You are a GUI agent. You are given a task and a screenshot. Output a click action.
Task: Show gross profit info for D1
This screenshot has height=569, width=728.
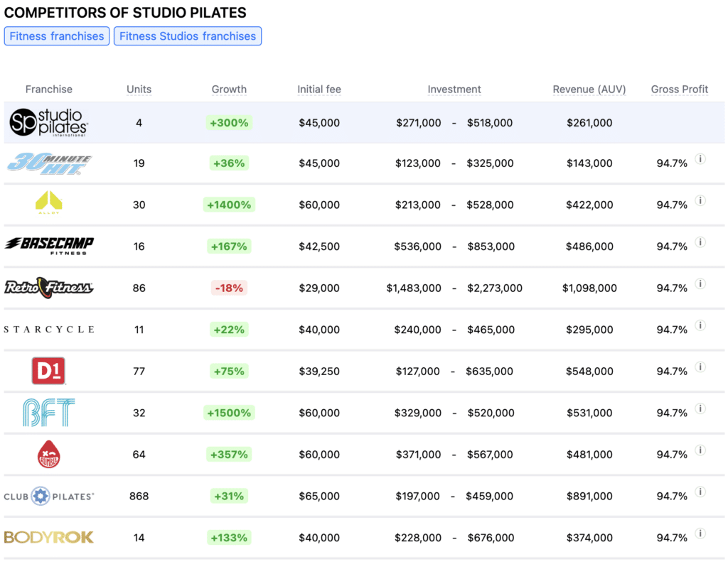[x=700, y=367]
